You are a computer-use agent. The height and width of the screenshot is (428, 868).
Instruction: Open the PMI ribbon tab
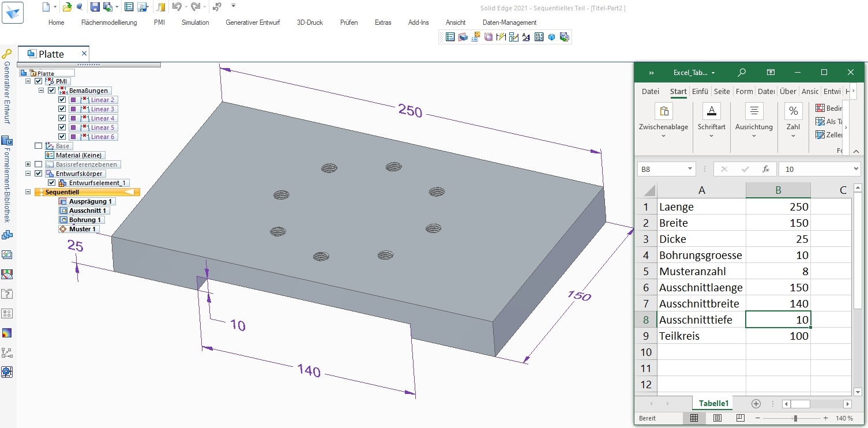159,22
